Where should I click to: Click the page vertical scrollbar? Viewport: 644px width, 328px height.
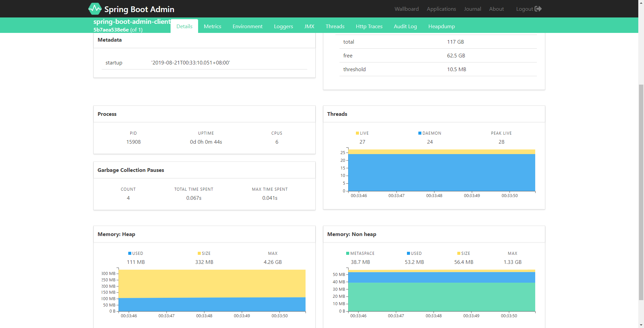coord(641,192)
